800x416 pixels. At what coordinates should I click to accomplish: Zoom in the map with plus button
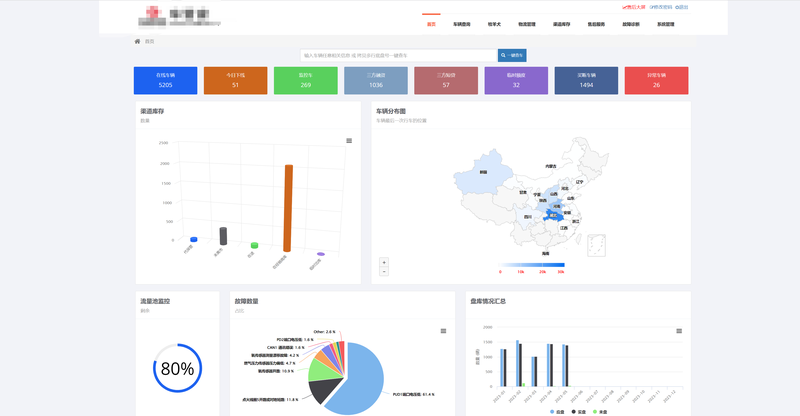click(384, 262)
